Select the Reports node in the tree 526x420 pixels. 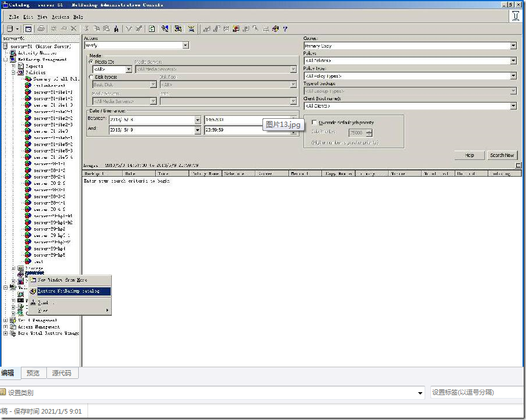click(x=34, y=66)
